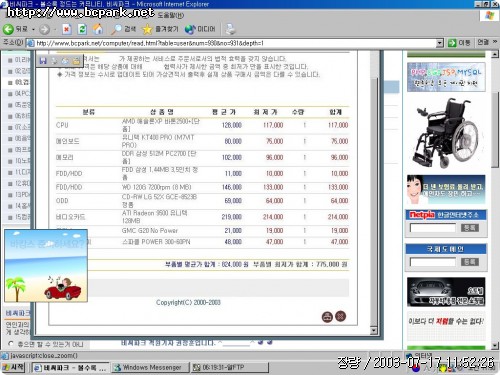The height and width of the screenshot is (375, 500).
Task: Click the 214,000 lowest price in video card row
Action: tap(273, 217)
